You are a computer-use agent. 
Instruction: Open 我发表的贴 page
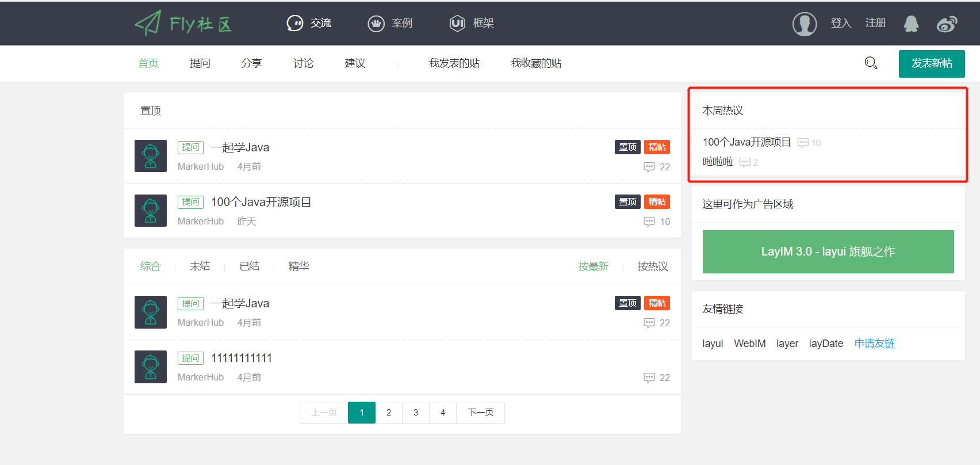(x=454, y=63)
